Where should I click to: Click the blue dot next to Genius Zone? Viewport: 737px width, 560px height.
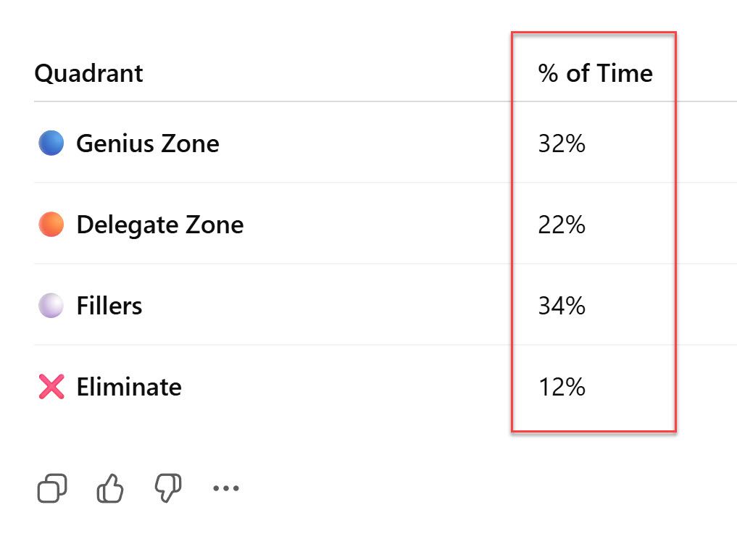click(49, 143)
